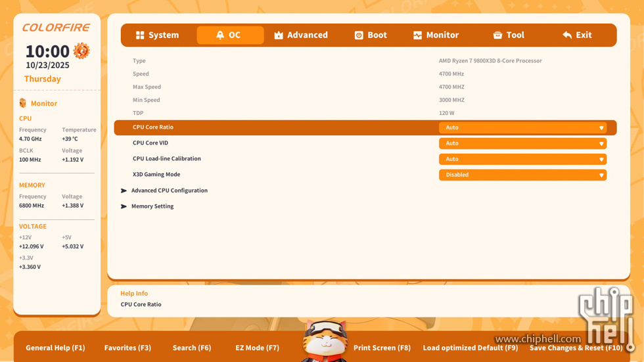The height and width of the screenshot is (362, 644).
Task: Switch to the Boot tab
Action: [371, 35]
